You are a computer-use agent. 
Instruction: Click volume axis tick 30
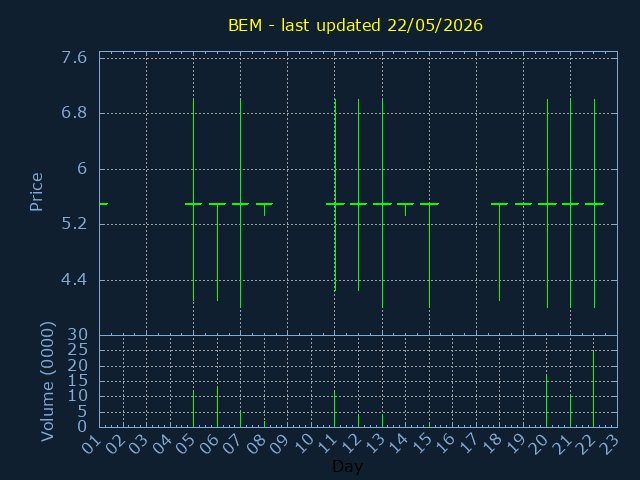point(78,335)
